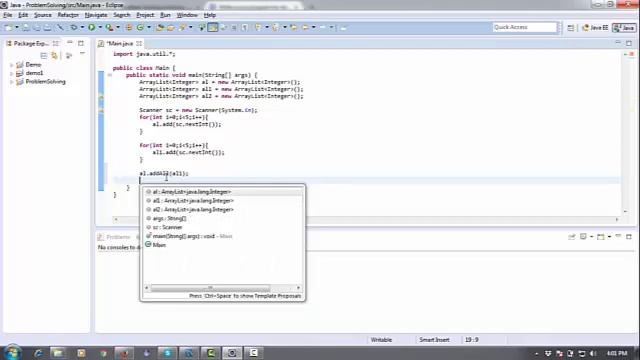Switch to the Java perspective

624,28
